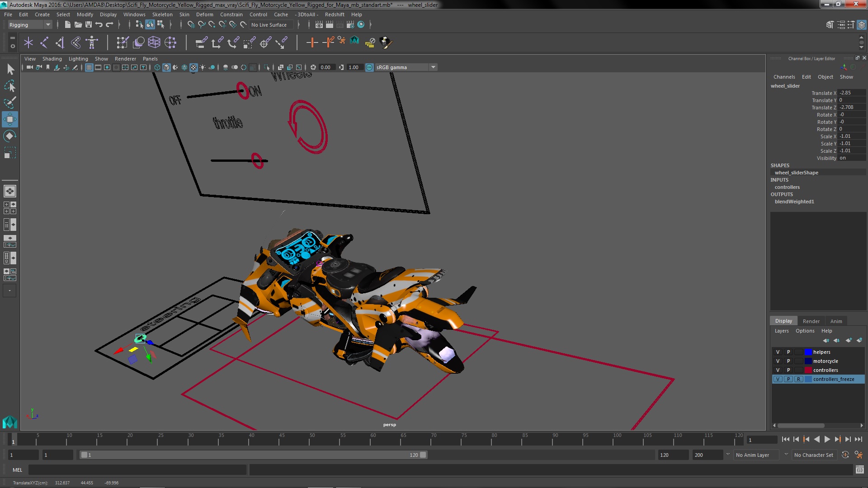
Task: Click shelf scroll down arrow at right
Action: click(861, 47)
